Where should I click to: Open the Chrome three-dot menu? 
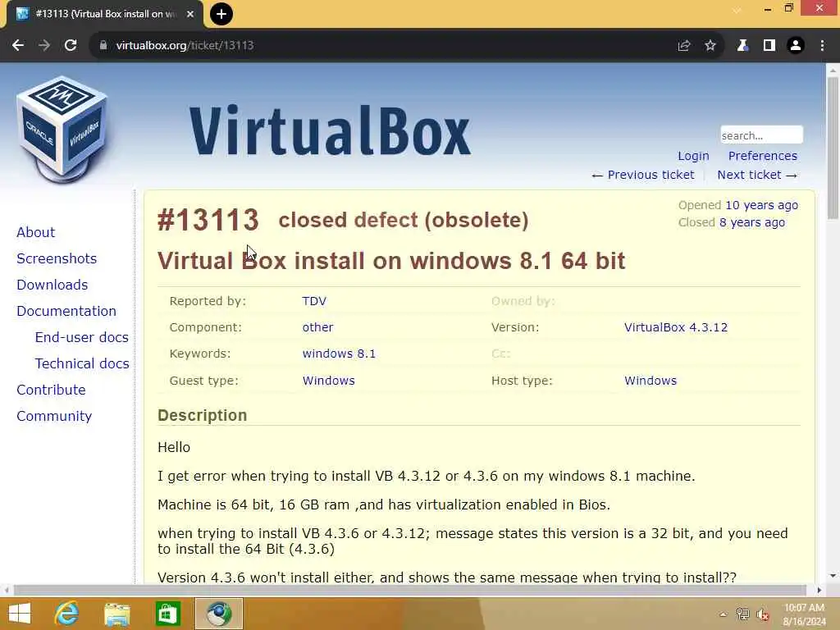(822, 46)
